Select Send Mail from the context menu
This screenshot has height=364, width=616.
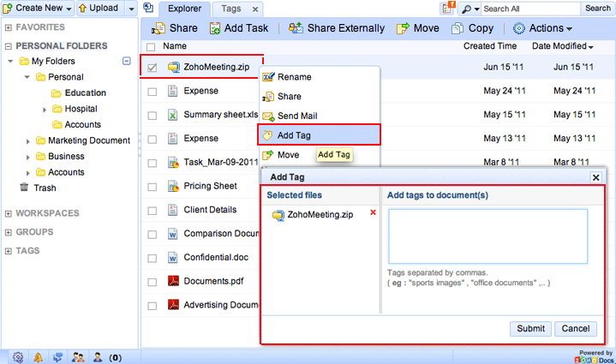(x=319, y=116)
